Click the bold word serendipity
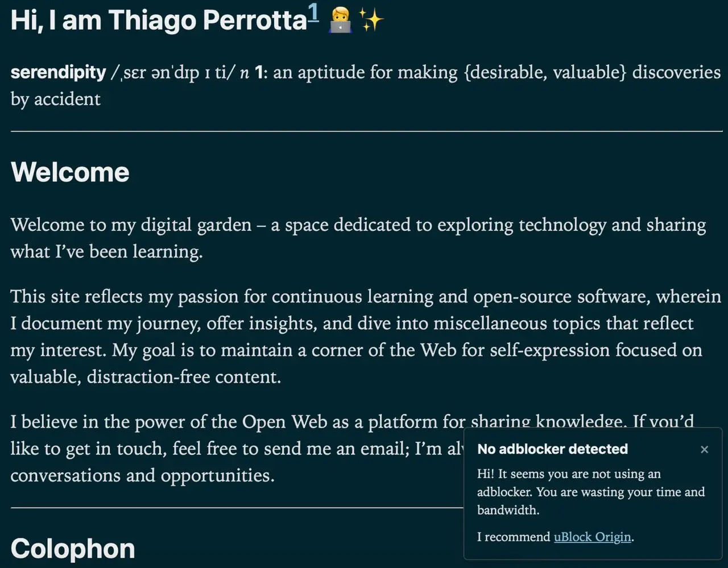This screenshot has width=728, height=568. pyautogui.click(x=58, y=72)
